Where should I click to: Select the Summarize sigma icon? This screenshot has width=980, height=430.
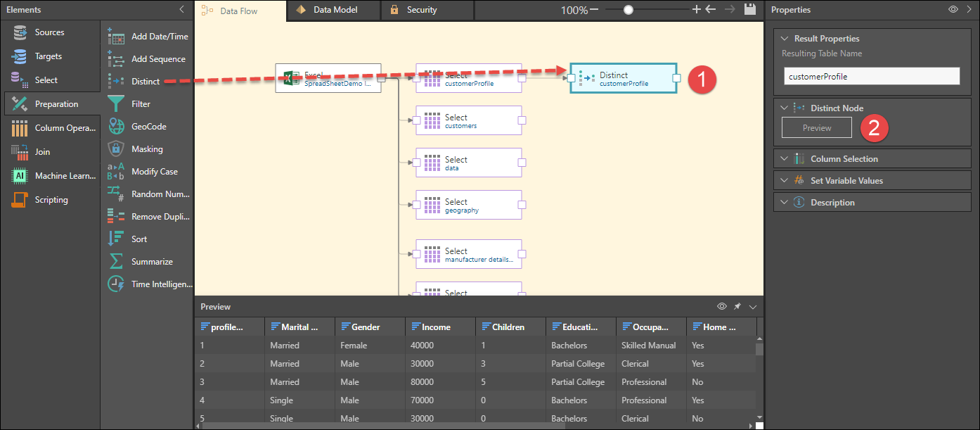[116, 262]
